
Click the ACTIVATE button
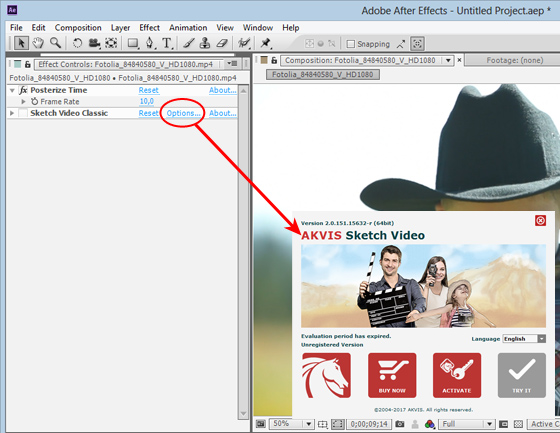point(457,375)
